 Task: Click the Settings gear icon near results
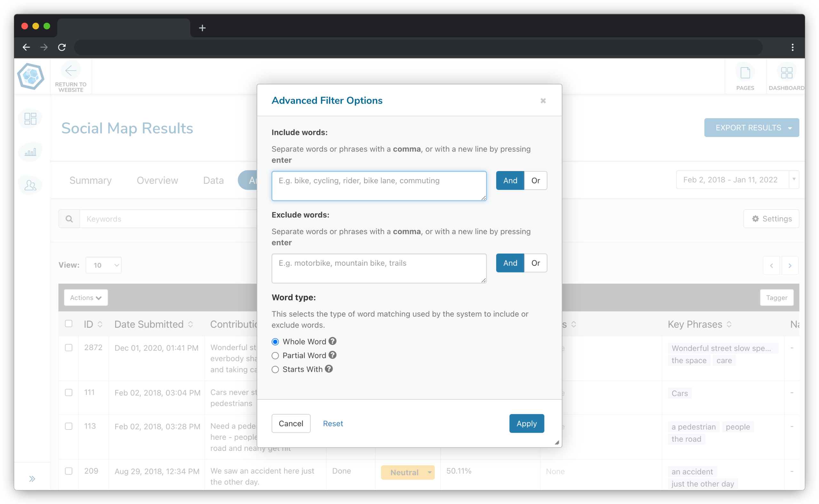756,219
